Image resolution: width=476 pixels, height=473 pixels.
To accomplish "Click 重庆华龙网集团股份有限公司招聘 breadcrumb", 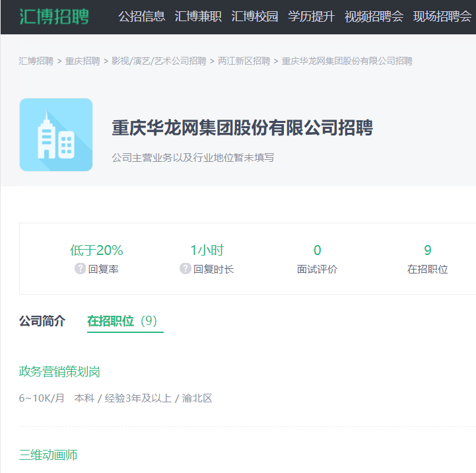I will 347,61.
